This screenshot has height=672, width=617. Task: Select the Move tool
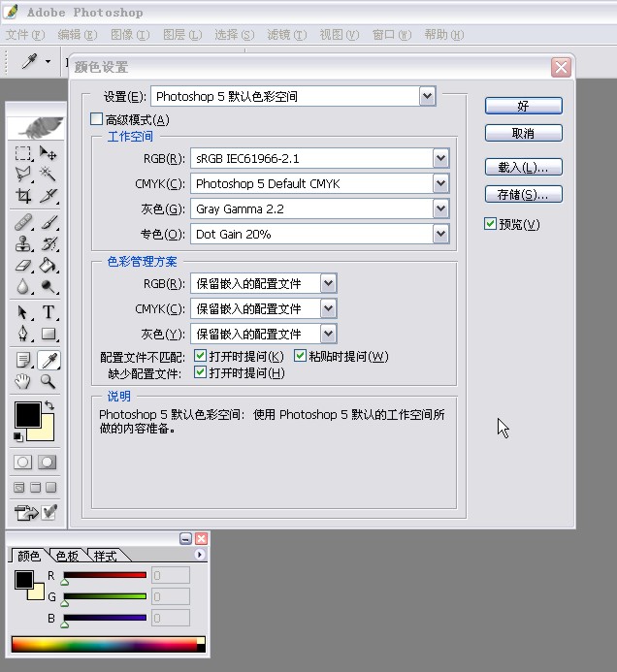(x=49, y=153)
